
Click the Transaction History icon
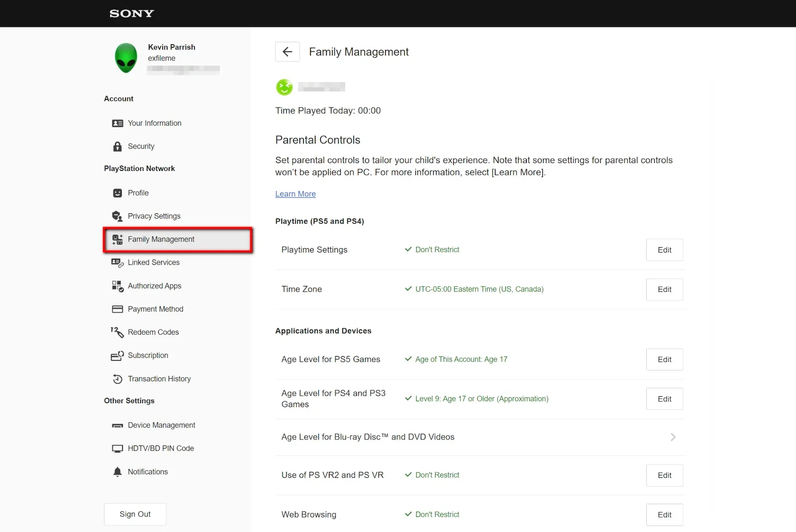coord(117,379)
